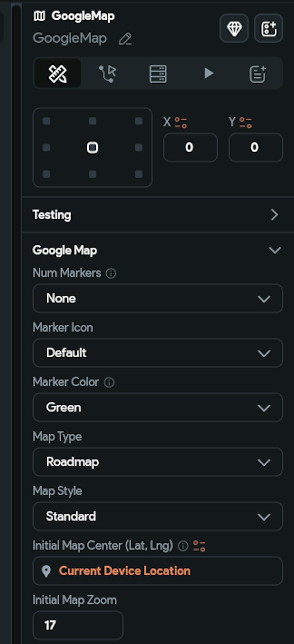Viewport: 294px width, 644px height.
Task: Click the Y alignment variable icon
Action: coord(245,122)
